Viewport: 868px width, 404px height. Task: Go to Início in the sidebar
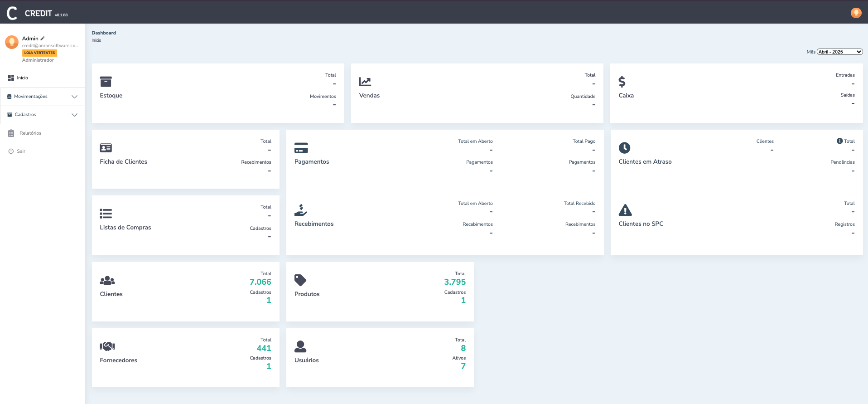22,78
